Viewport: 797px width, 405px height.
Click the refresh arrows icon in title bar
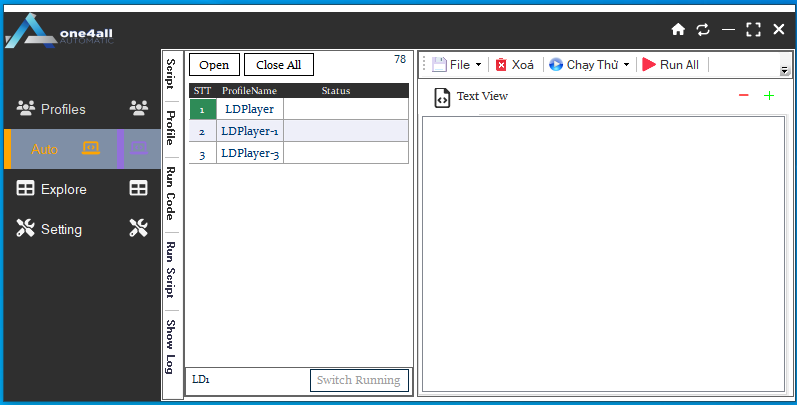pos(703,30)
